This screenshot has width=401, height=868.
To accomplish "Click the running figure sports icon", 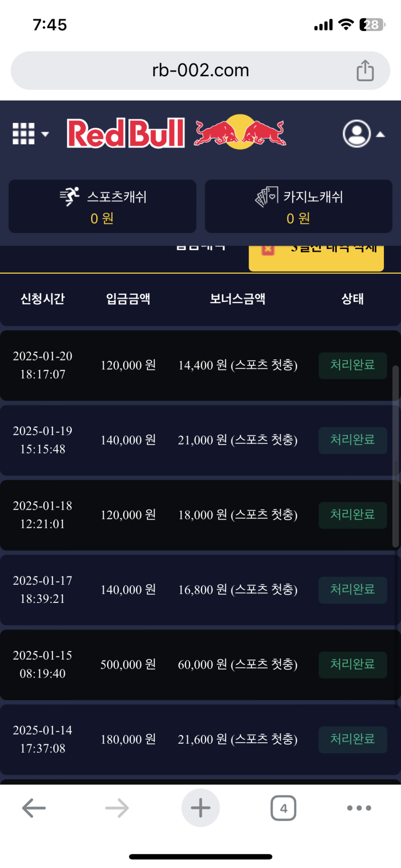I will (70, 196).
